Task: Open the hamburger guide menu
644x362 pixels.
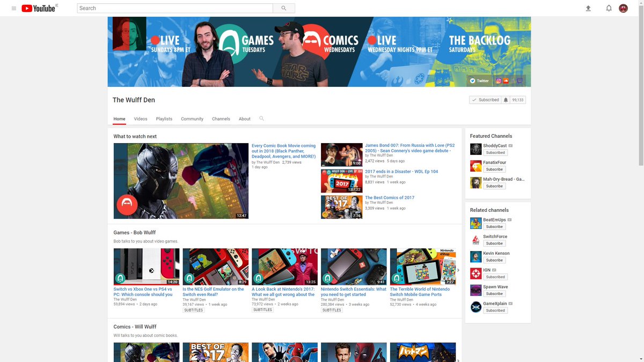Action: coord(14,9)
